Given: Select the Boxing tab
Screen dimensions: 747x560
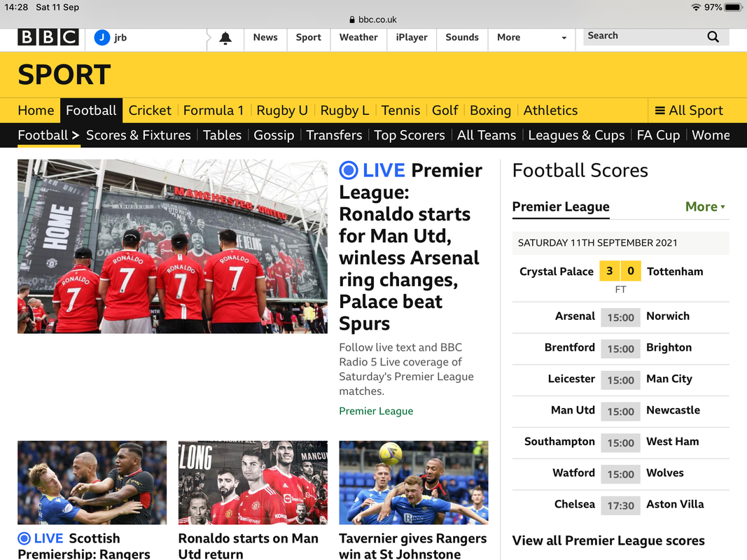Looking at the screenshot, I should 490,111.
